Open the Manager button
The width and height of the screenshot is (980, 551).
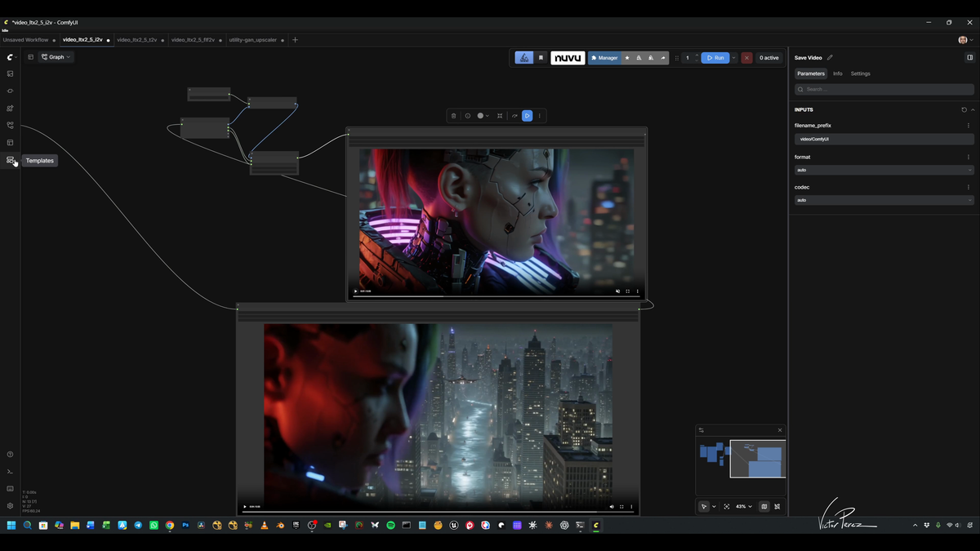coord(604,58)
